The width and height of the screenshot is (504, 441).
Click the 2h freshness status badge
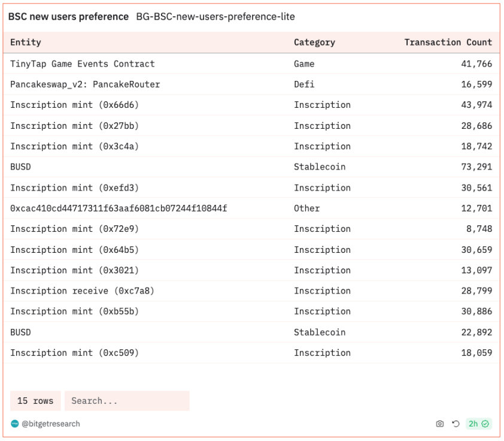479,424
